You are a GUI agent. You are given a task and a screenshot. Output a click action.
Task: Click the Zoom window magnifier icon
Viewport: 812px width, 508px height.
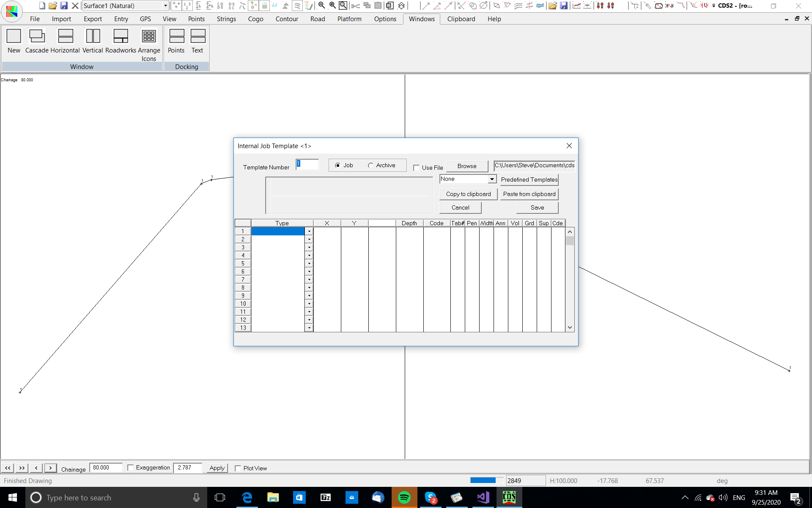click(x=343, y=6)
